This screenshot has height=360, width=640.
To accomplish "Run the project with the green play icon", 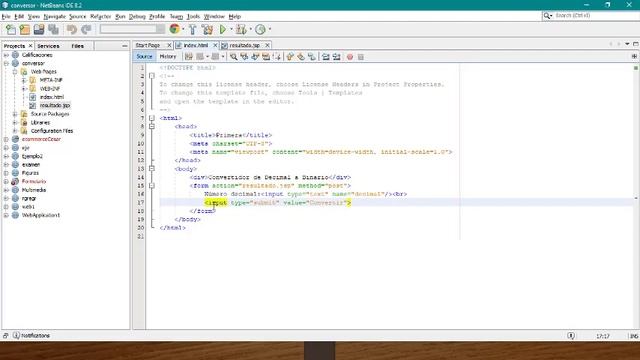I will click(223, 29).
